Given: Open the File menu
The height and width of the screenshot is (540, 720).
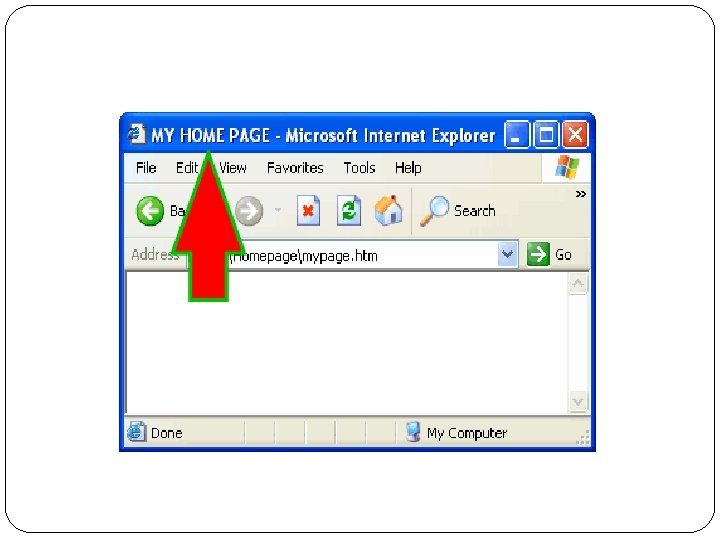Looking at the screenshot, I should [x=146, y=168].
